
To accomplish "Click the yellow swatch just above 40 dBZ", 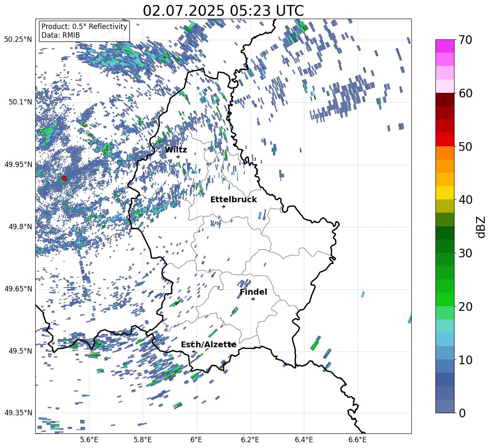I will click(x=445, y=193).
